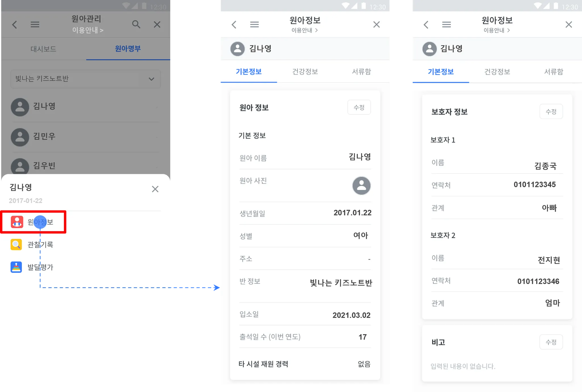Click 수정 button for 원아 정보
Screen dimensions: 582x392
[359, 107]
